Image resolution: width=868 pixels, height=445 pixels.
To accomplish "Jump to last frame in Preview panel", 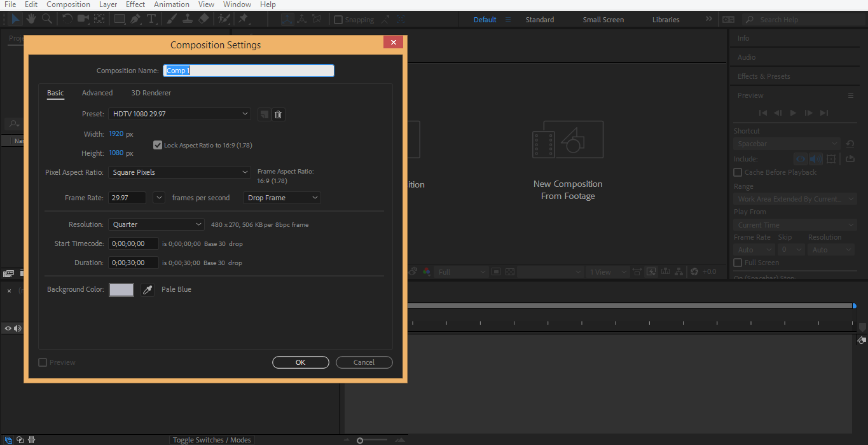I will (824, 113).
